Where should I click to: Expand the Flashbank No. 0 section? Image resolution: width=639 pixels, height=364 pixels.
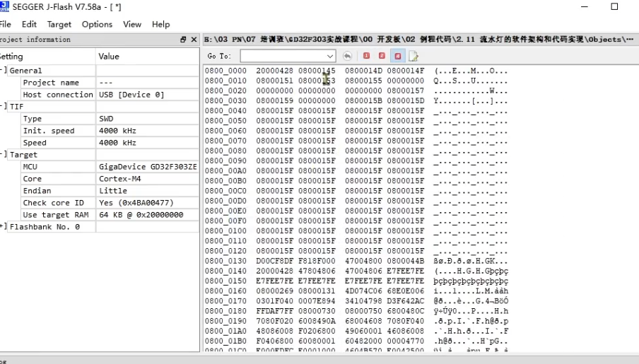(3, 226)
